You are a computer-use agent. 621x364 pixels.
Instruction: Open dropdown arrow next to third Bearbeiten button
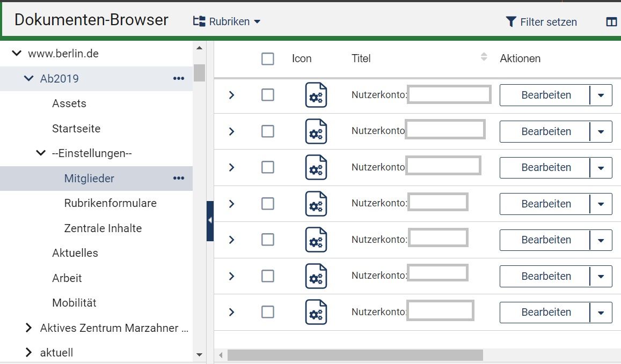point(601,168)
